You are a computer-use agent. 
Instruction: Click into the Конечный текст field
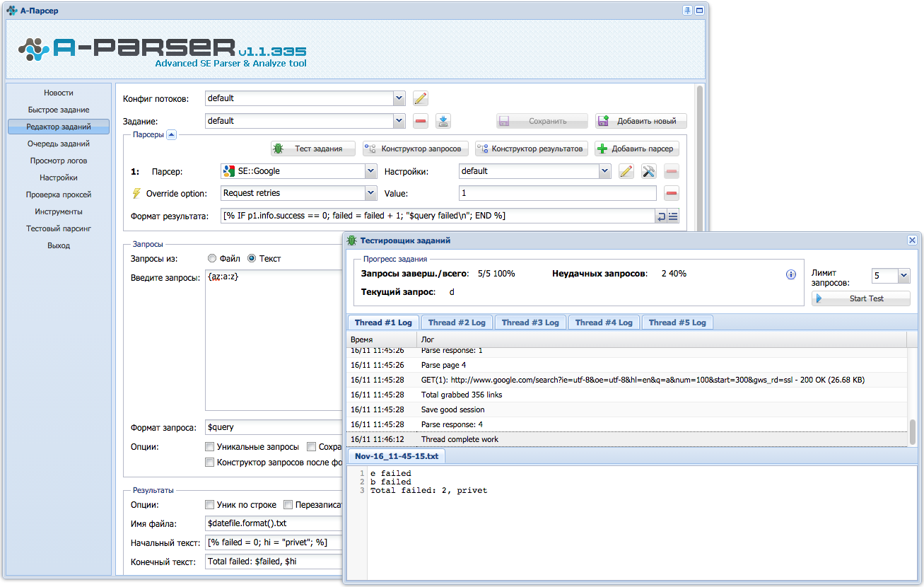click(273, 562)
